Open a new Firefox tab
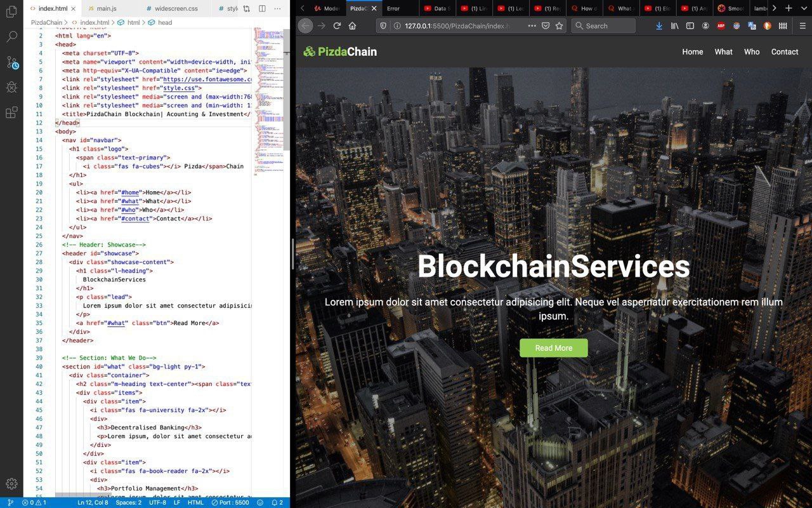This screenshot has width=812, height=508. 789,8
